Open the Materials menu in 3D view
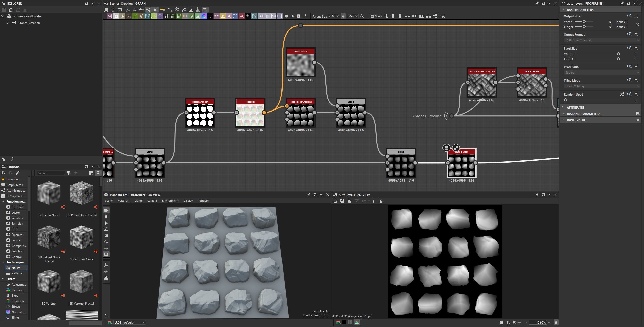Image resolution: width=644 pixels, height=327 pixels. 124,201
